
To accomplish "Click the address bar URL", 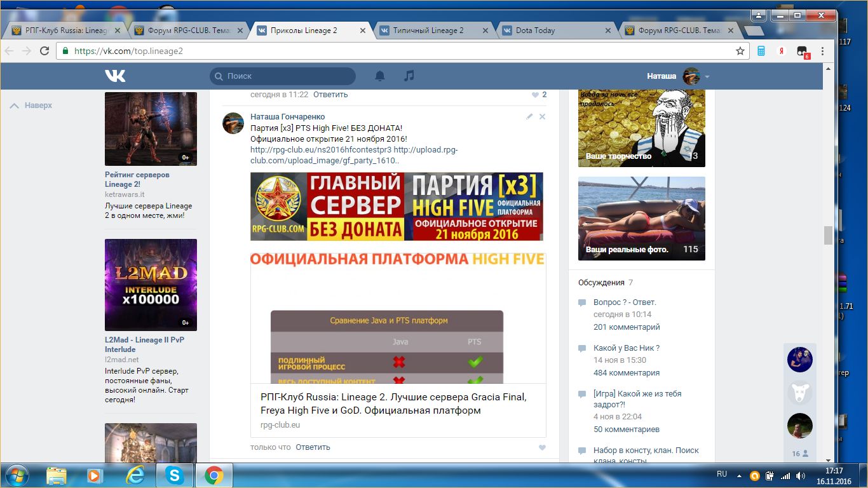I will (x=128, y=51).
